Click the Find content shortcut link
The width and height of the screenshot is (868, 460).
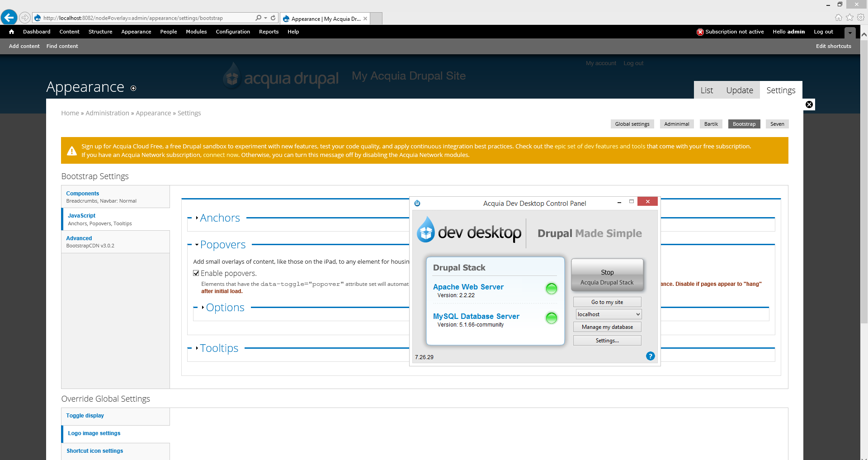pos(62,46)
